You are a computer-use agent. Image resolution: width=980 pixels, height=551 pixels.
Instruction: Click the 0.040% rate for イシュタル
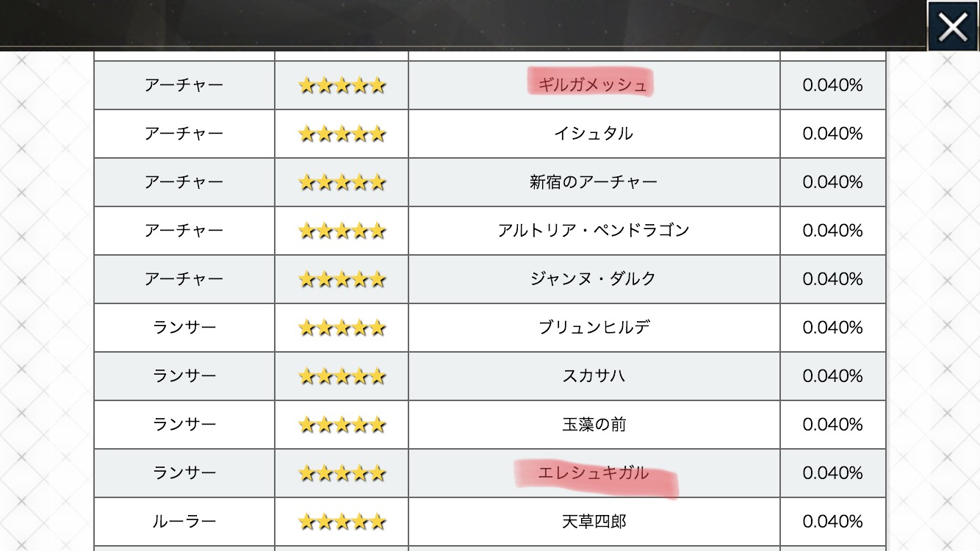(x=832, y=134)
